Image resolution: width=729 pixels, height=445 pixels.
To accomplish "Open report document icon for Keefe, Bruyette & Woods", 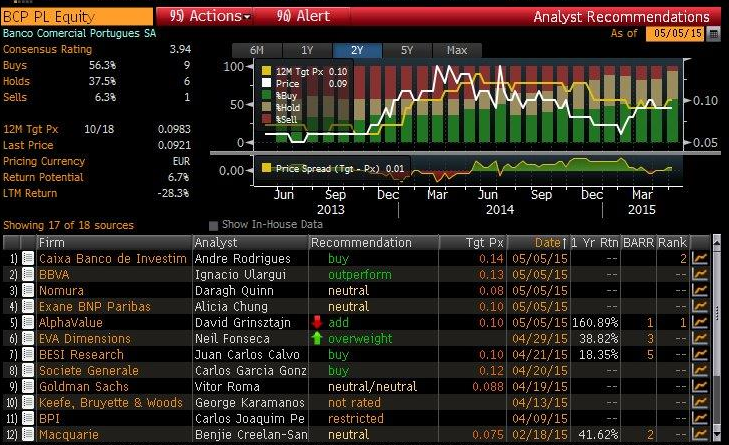I will click(x=28, y=403).
